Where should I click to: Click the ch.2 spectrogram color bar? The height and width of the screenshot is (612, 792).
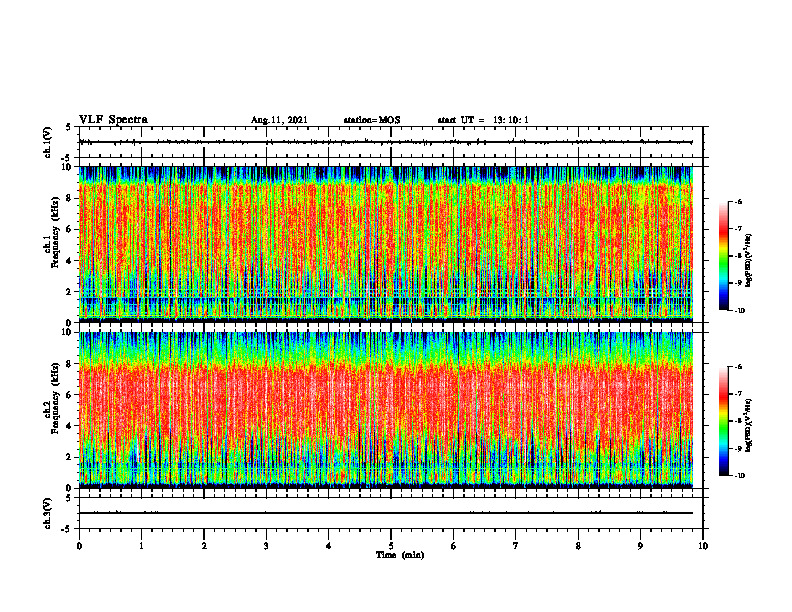tap(723, 421)
